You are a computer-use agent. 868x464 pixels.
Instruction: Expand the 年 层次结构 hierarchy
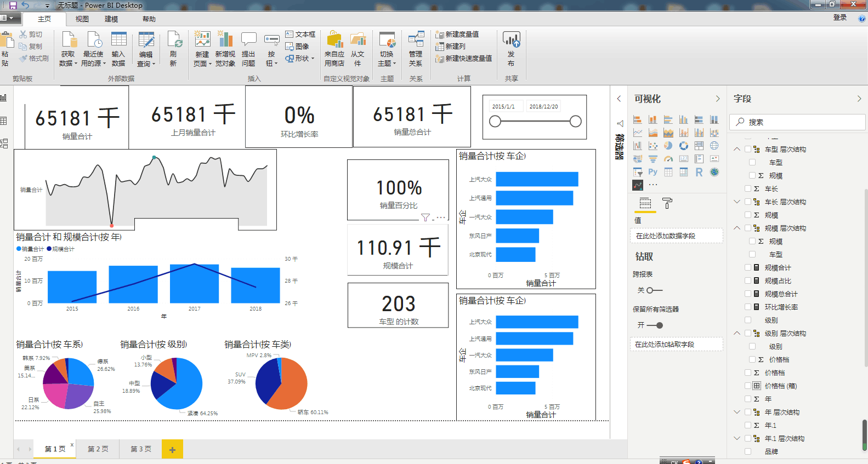[737, 412]
